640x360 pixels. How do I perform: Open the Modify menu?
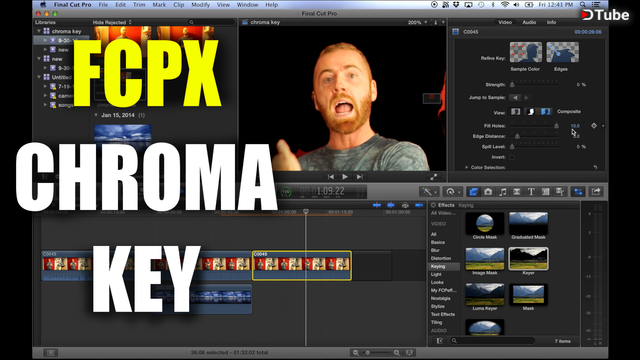pos(200,5)
